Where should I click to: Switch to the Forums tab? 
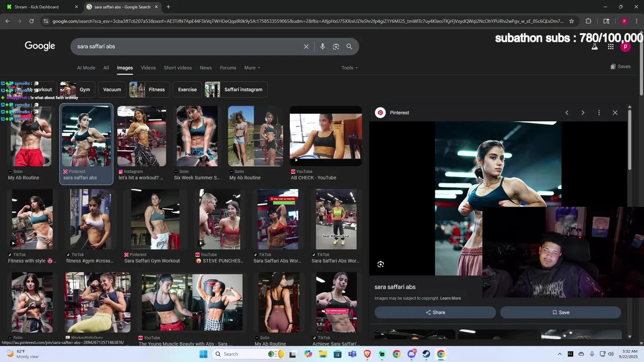228,68
